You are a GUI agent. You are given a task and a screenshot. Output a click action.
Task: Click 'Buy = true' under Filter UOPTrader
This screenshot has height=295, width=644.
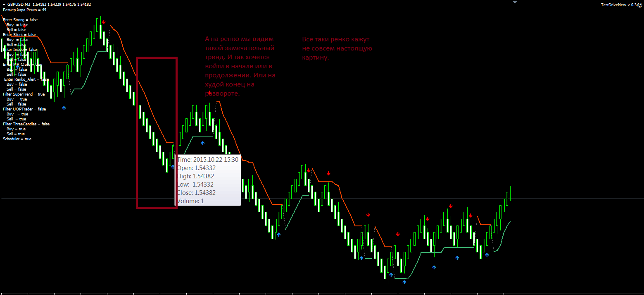(x=17, y=114)
